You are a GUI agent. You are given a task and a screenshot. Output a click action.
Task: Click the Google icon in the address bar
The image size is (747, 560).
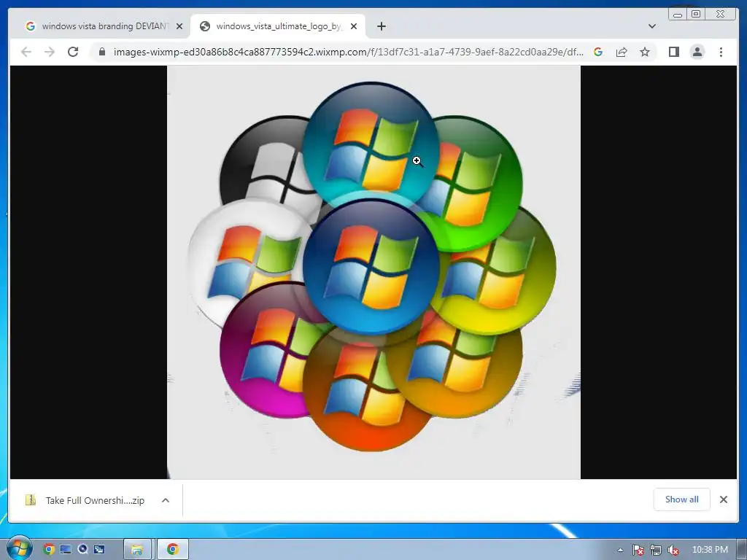[598, 52]
